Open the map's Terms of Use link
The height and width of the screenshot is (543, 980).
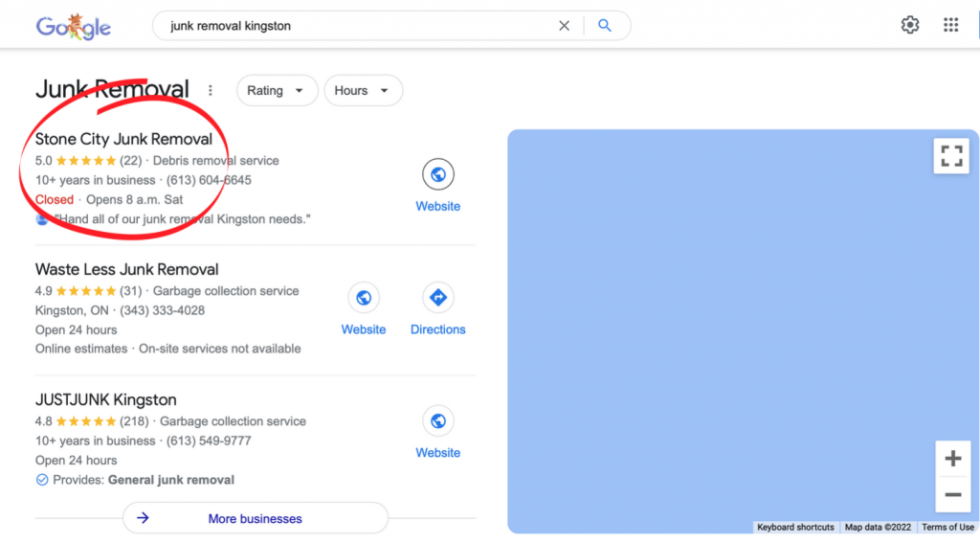point(947,528)
